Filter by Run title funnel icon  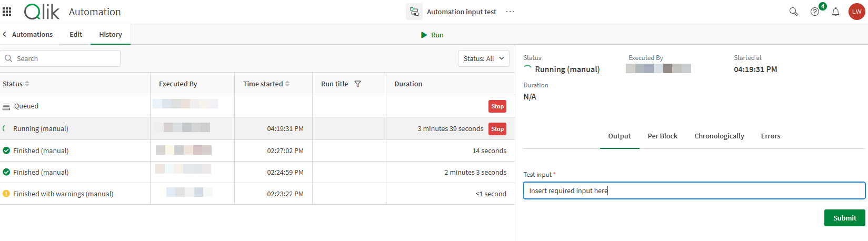point(358,84)
